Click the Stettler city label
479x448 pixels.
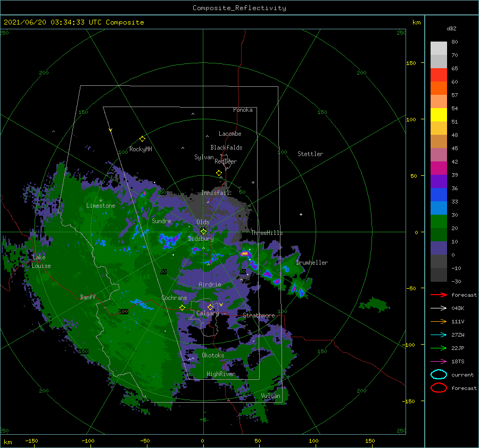[x=310, y=154]
